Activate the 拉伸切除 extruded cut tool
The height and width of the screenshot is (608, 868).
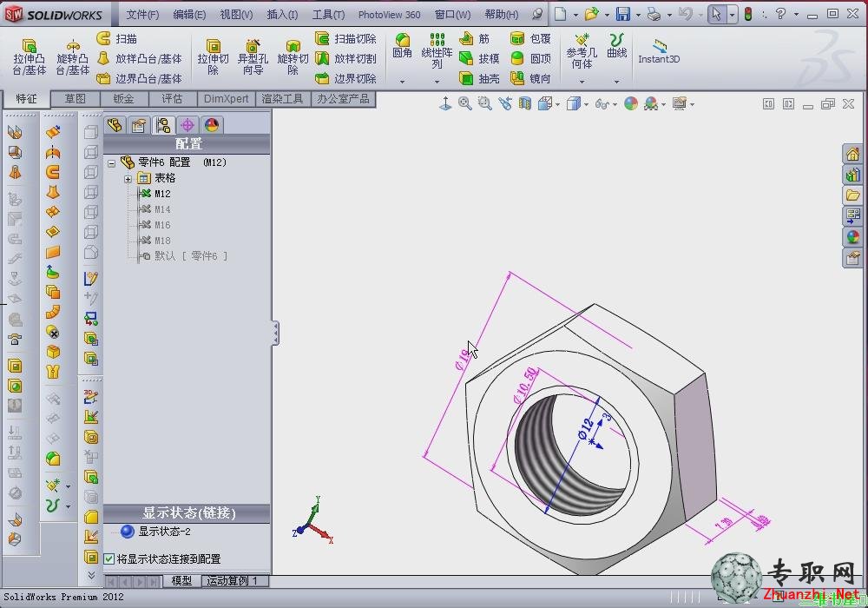tap(214, 56)
